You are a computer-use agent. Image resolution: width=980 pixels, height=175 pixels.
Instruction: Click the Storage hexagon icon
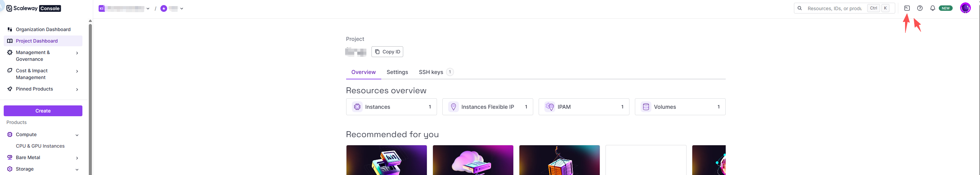pos(10,169)
